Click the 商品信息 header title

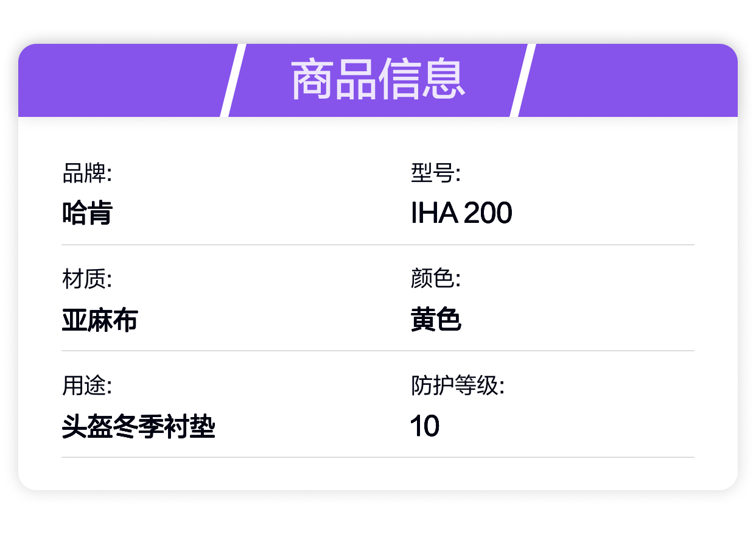click(378, 80)
